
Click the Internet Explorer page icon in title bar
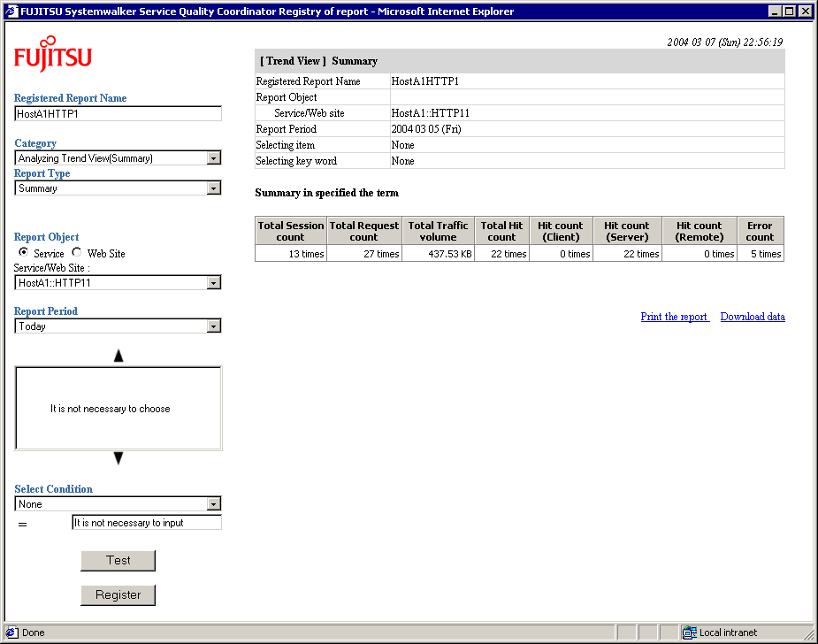pyautogui.click(x=12, y=11)
